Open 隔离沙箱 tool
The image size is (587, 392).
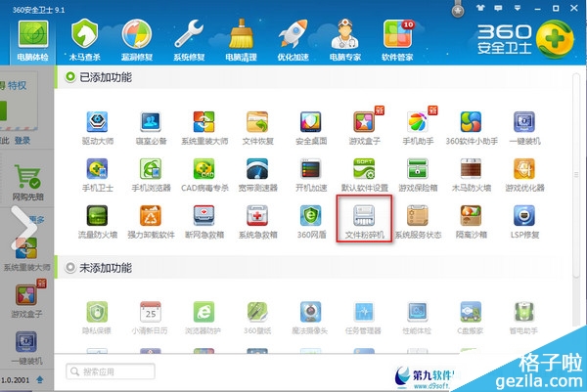[472, 222]
